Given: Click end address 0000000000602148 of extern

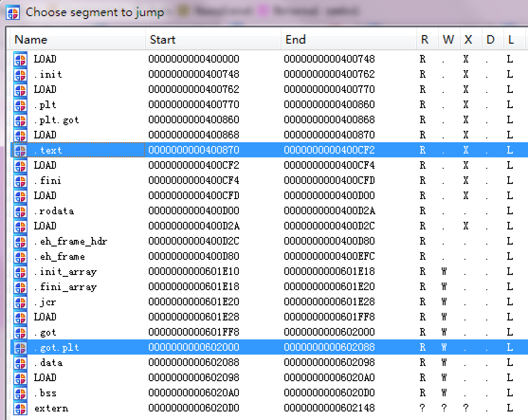Looking at the screenshot, I should click(x=329, y=408).
